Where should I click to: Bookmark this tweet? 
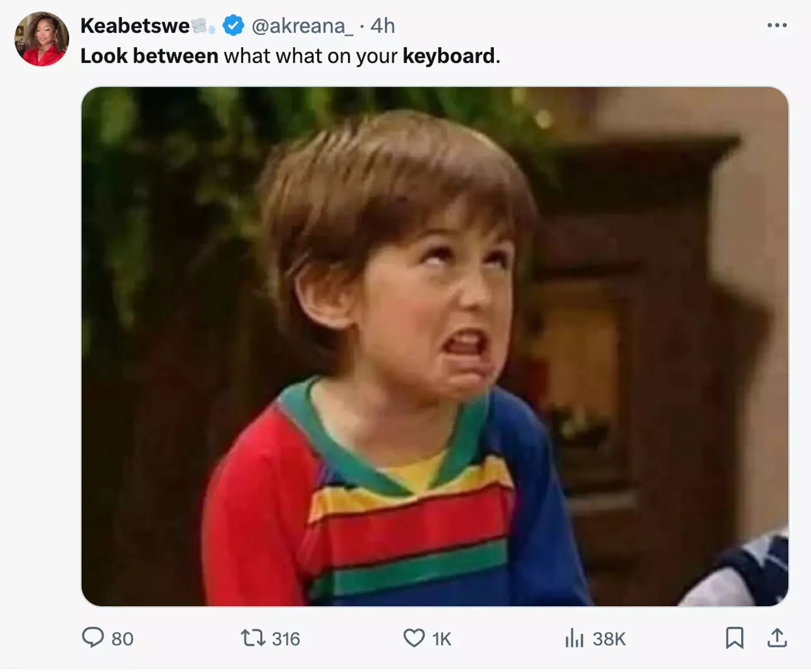click(734, 638)
